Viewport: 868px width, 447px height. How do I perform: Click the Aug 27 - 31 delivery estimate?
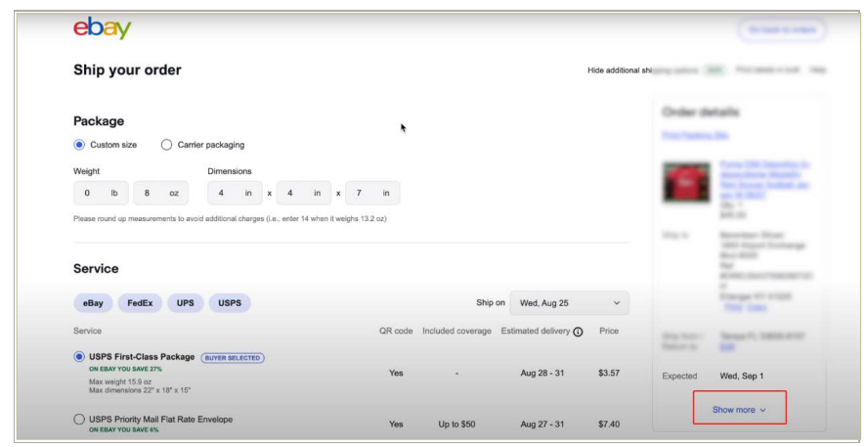(x=542, y=425)
